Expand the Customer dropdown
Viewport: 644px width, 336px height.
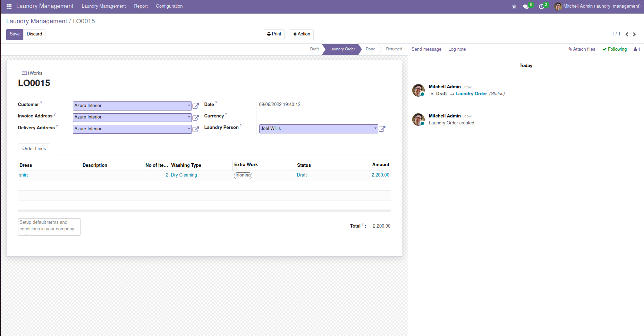coord(189,106)
